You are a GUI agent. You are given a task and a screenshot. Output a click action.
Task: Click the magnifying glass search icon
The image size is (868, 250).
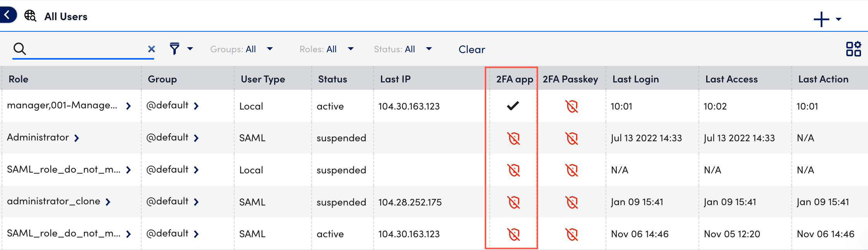[x=20, y=49]
